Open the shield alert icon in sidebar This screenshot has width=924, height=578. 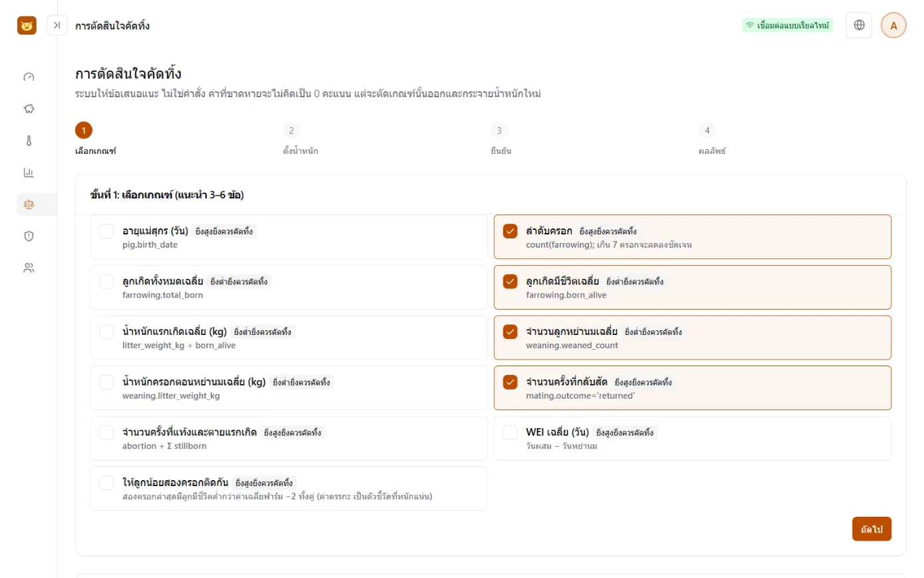tap(29, 236)
